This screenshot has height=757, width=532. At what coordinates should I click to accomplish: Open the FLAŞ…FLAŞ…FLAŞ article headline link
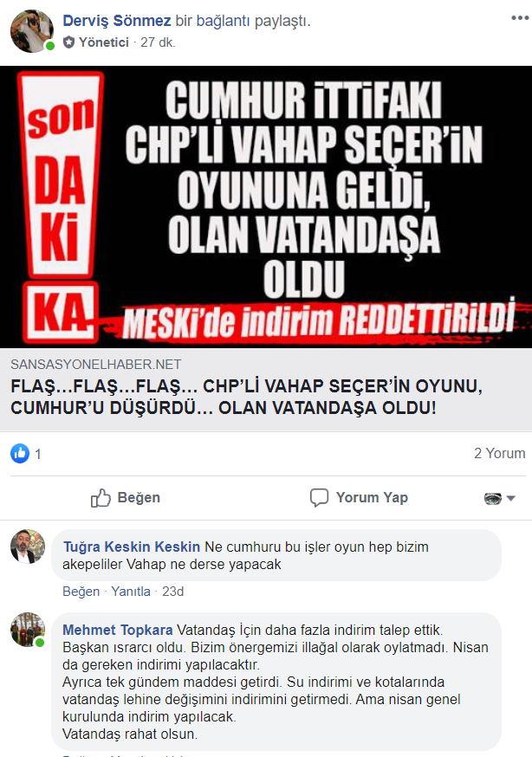click(247, 397)
